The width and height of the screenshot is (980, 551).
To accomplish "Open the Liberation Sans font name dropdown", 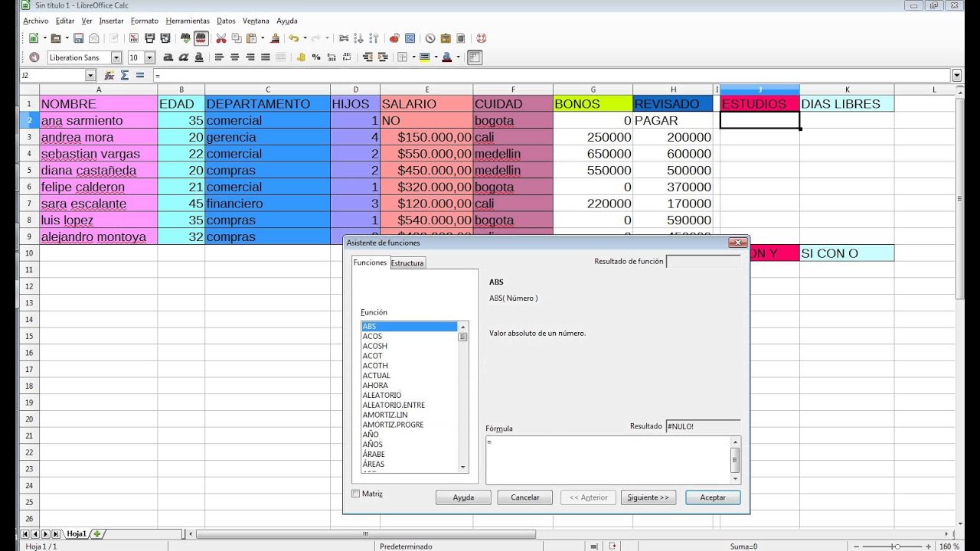I will click(116, 57).
